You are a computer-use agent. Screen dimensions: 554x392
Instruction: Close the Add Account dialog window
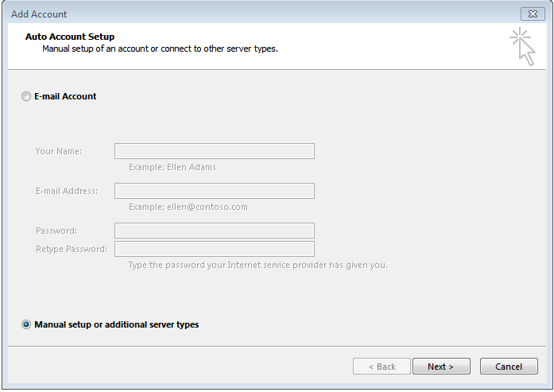[532, 14]
